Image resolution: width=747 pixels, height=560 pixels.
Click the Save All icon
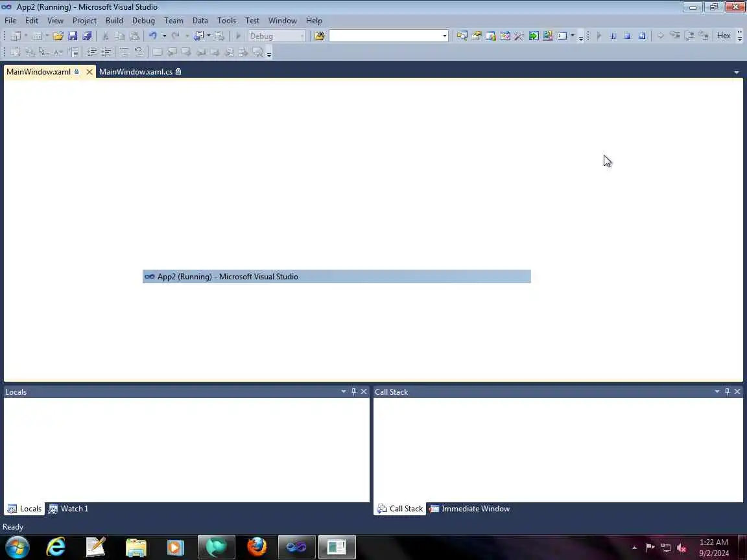point(87,36)
